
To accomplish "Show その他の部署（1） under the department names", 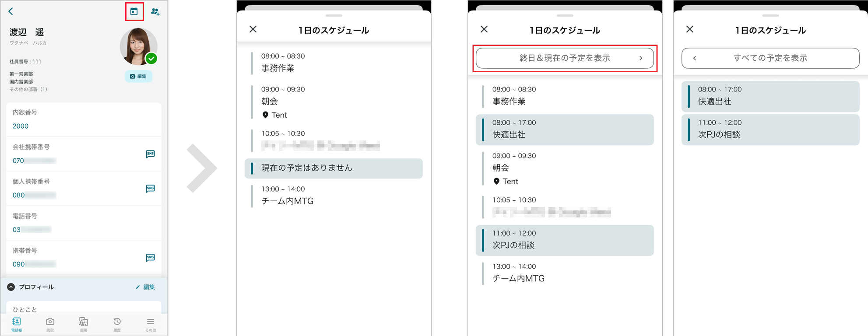I will (x=28, y=89).
